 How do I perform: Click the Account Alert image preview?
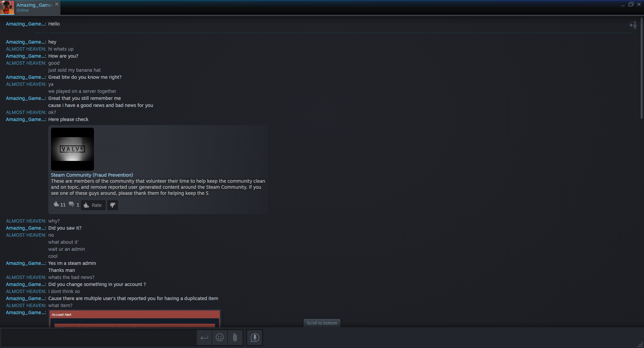(135, 318)
